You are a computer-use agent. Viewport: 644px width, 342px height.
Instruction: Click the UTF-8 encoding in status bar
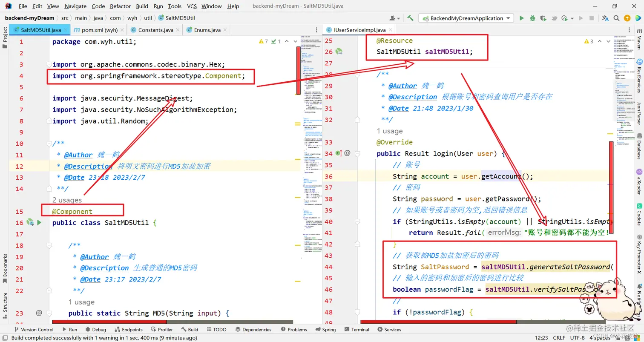pyautogui.click(x=577, y=338)
